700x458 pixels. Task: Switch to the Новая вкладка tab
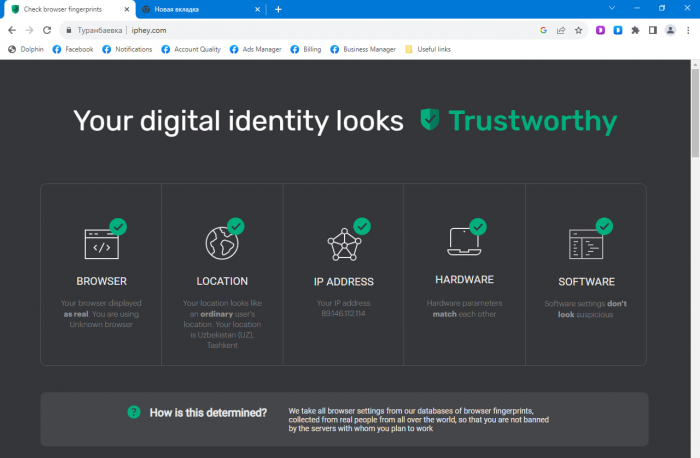tap(190, 9)
